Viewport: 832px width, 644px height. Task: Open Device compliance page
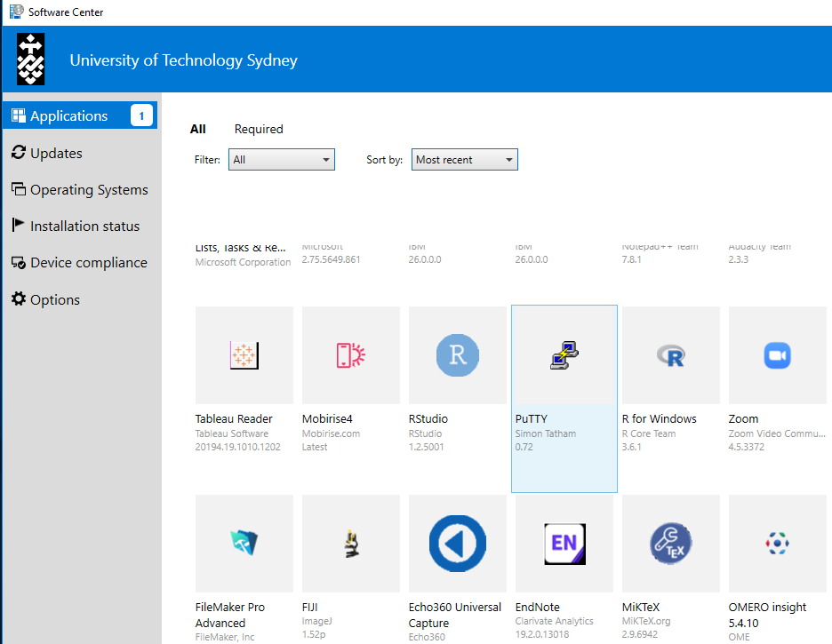click(x=88, y=263)
